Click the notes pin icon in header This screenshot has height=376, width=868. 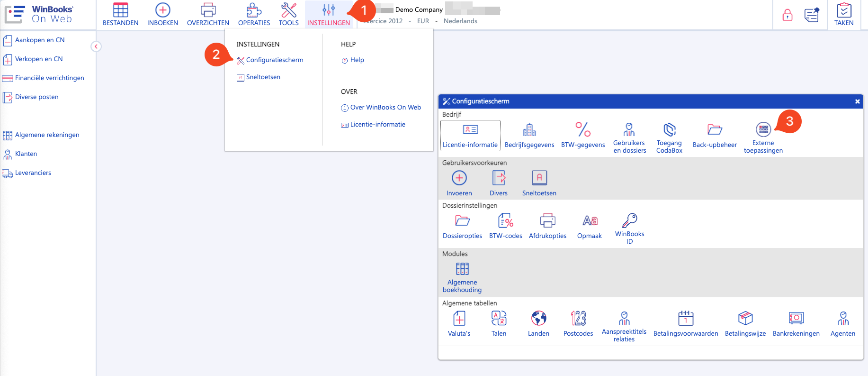(812, 15)
